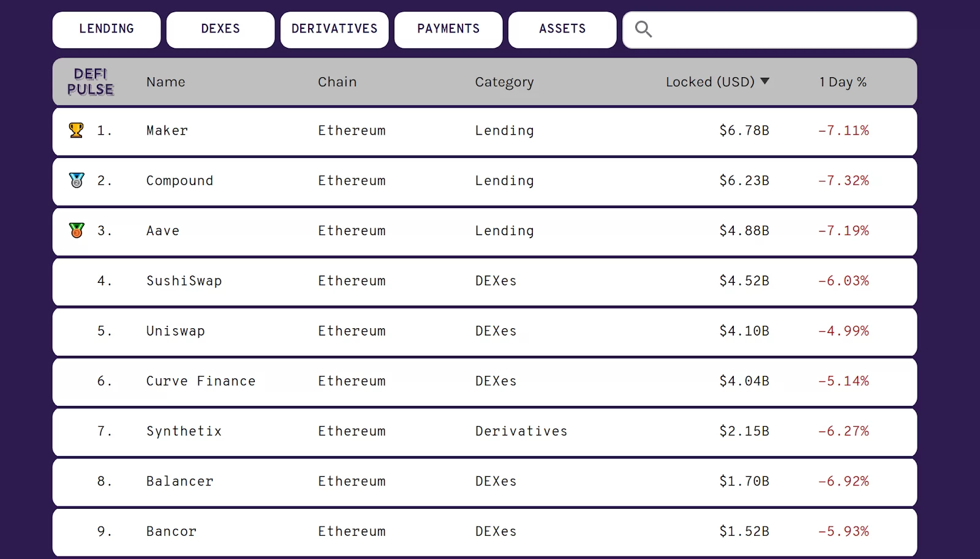Screen dimensions: 980x559
Task: Toggle the Locked (USD) sort arrow
Action: tap(764, 81)
